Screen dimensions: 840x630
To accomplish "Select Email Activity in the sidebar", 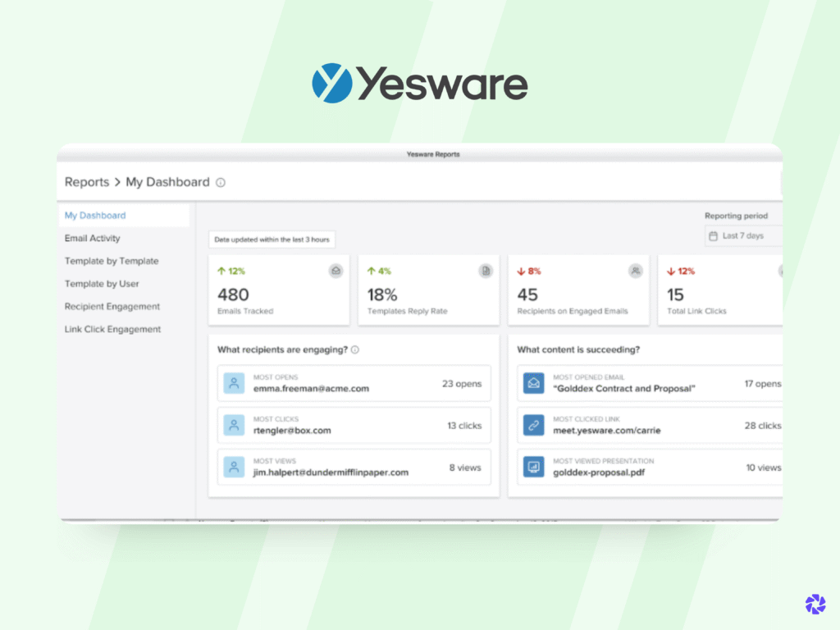I will coord(92,238).
